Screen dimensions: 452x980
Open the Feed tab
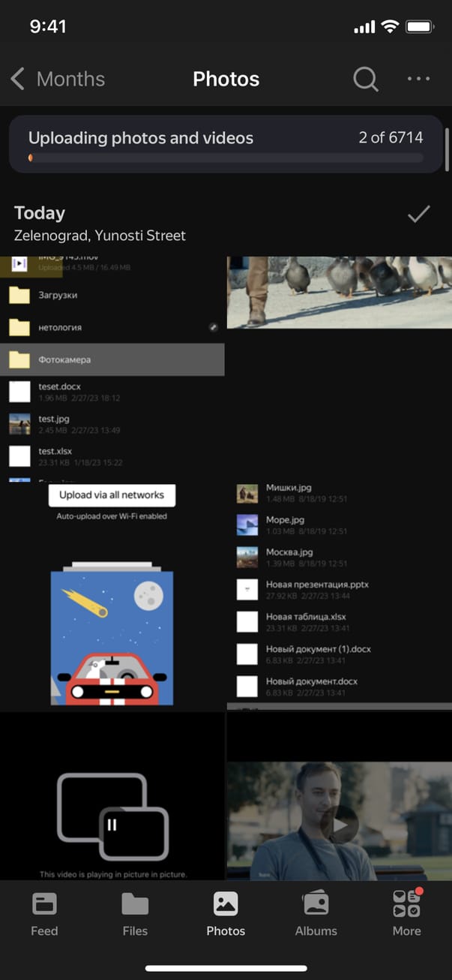point(44,914)
